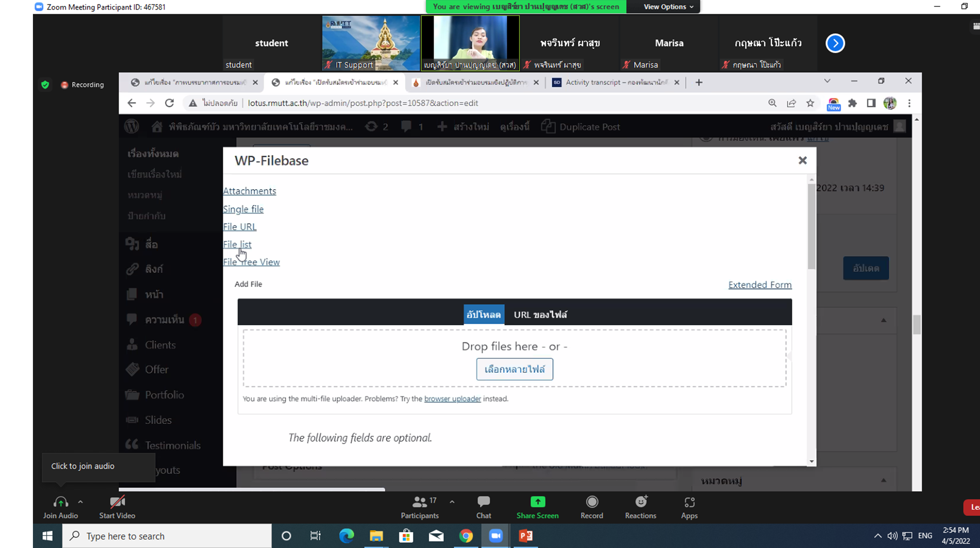Screen dimensions: 980x548
Task: Open the browser tab search chevron
Action: 827,81
